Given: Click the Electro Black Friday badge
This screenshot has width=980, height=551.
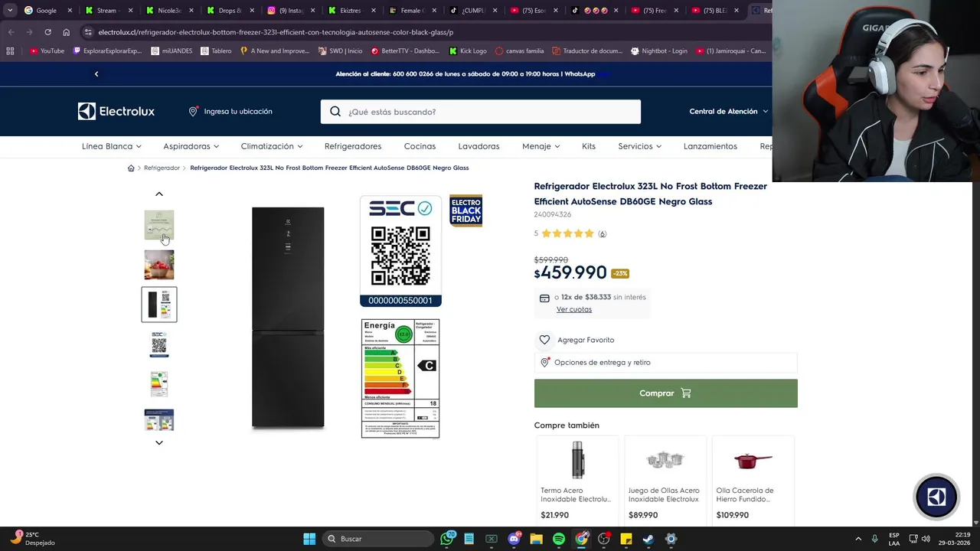Looking at the screenshot, I should [x=465, y=210].
